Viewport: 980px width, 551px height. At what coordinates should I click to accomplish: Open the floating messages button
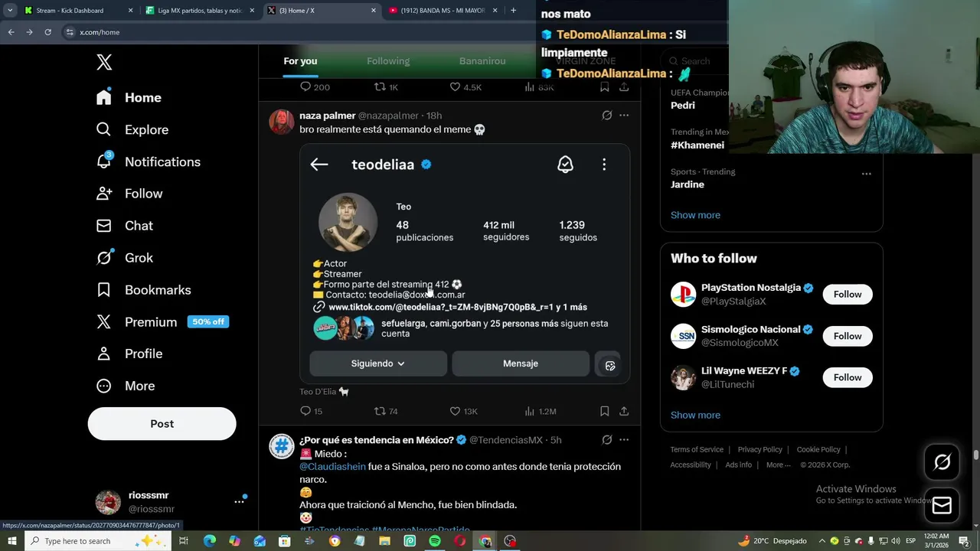pyautogui.click(x=942, y=505)
